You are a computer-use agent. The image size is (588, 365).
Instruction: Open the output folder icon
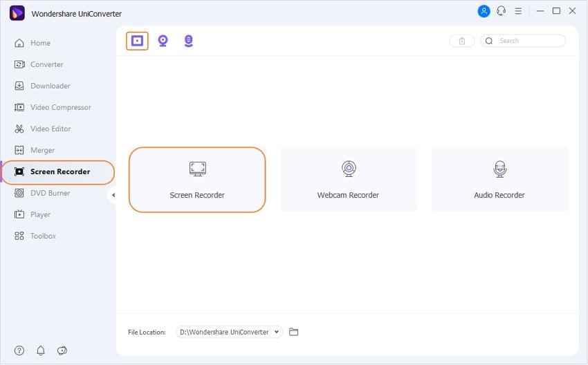(293, 332)
